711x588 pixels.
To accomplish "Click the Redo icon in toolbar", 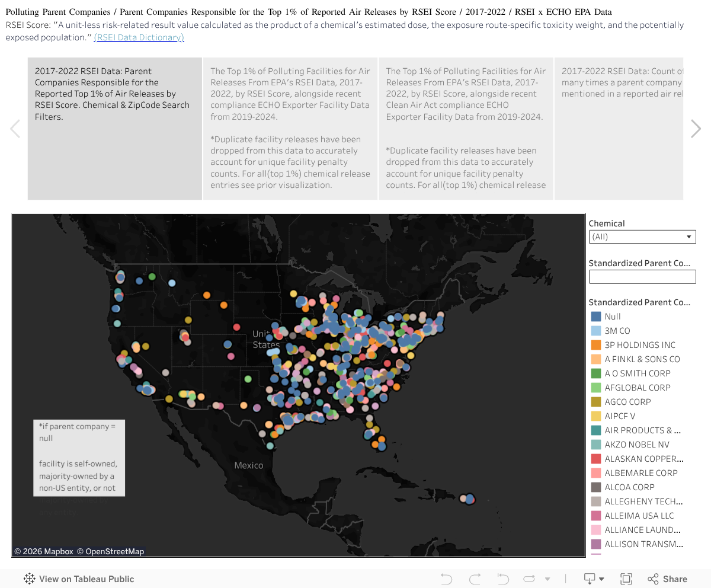I will tap(475, 579).
